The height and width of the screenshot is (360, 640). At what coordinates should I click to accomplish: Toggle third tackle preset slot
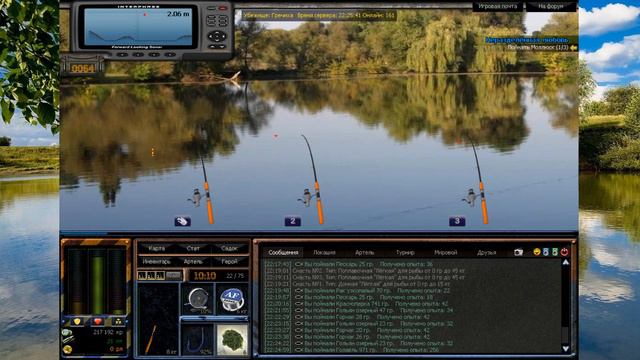coord(160,276)
